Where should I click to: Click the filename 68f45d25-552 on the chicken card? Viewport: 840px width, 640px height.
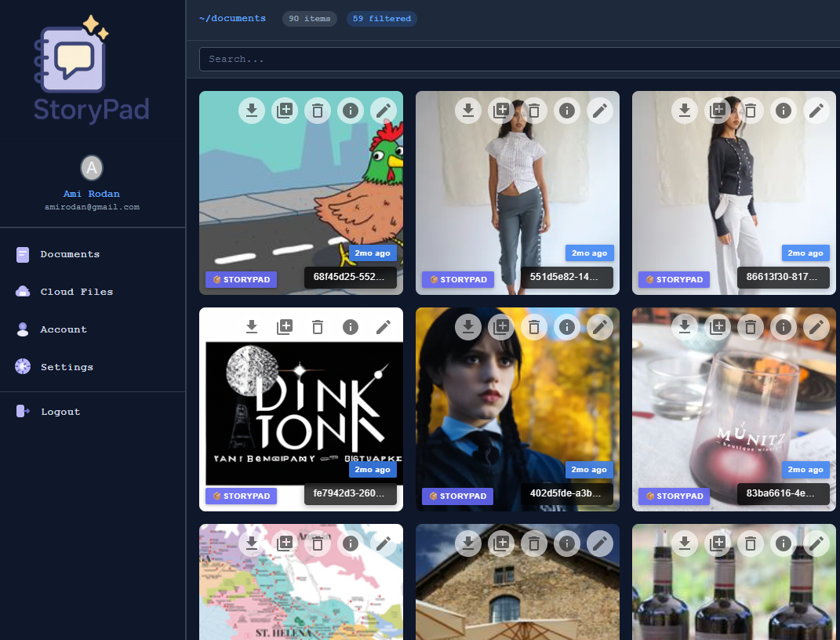(x=351, y=277)
